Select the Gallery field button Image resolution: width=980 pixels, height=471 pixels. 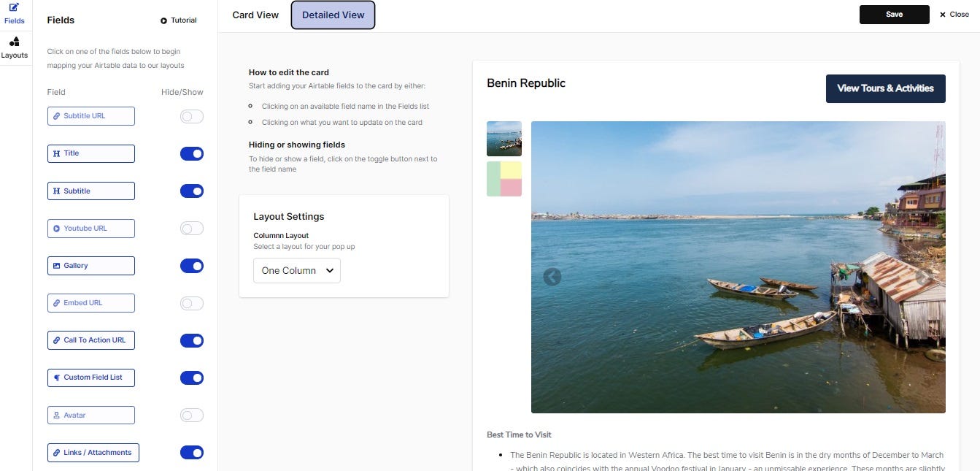tap(91, 266)
